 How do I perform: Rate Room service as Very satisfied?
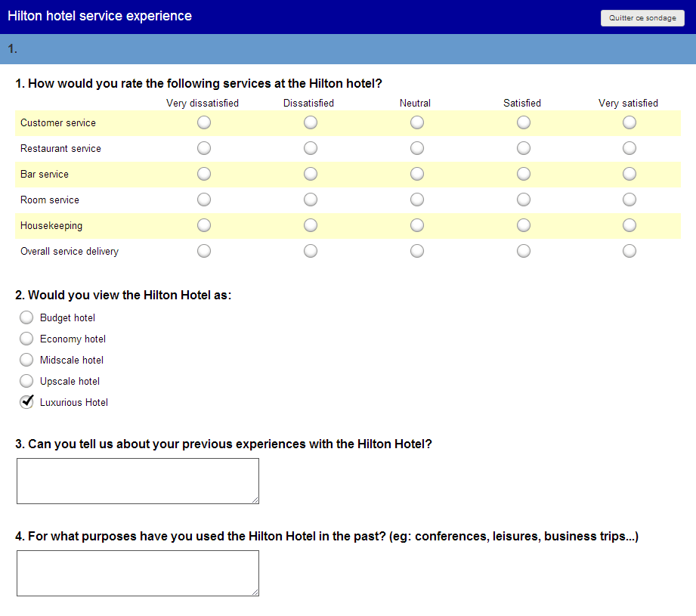click(x=629, y=200)
